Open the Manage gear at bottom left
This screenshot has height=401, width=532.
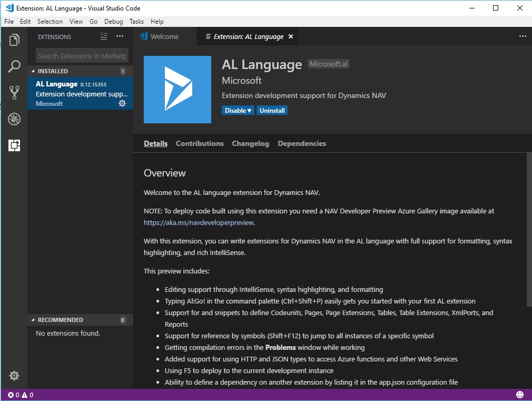14,376
